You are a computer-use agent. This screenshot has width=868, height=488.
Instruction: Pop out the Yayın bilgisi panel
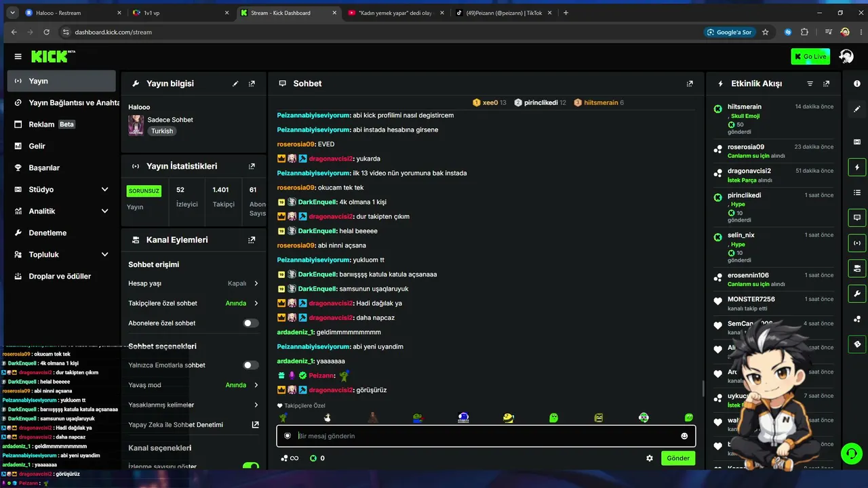point(252,83)
